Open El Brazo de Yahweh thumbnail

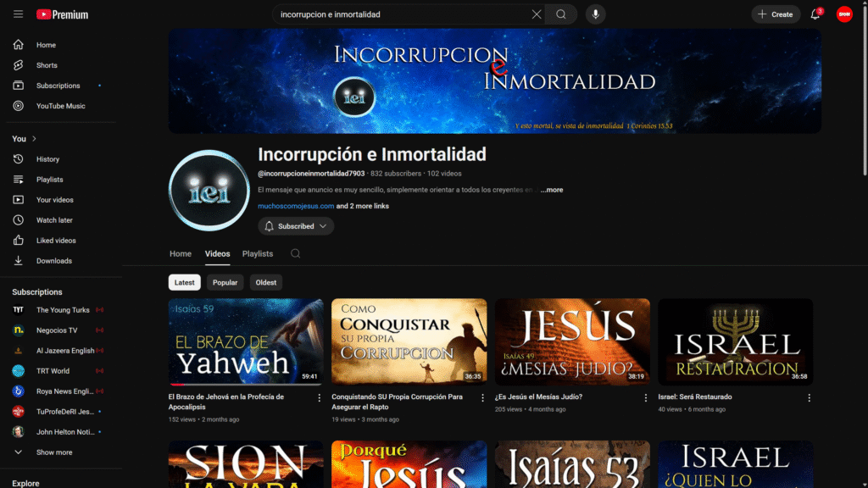click(247, 342)
